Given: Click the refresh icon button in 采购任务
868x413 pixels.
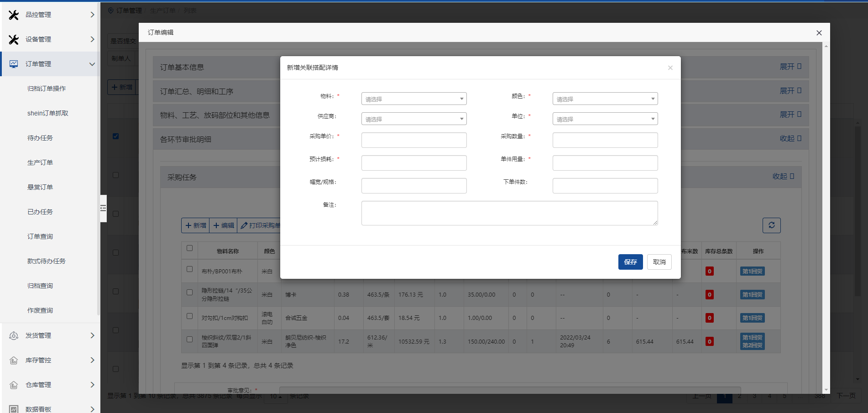Looking at the screenshot, I should pos(771,225).
